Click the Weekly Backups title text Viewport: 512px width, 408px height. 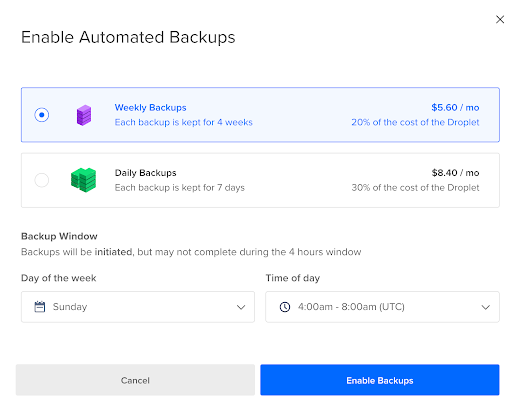150,108
